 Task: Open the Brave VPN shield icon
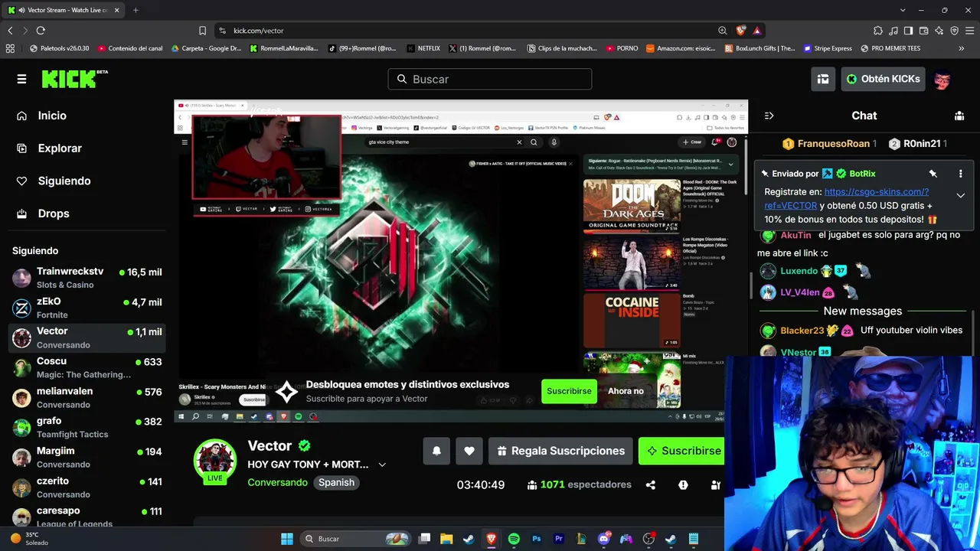[954, 31]
